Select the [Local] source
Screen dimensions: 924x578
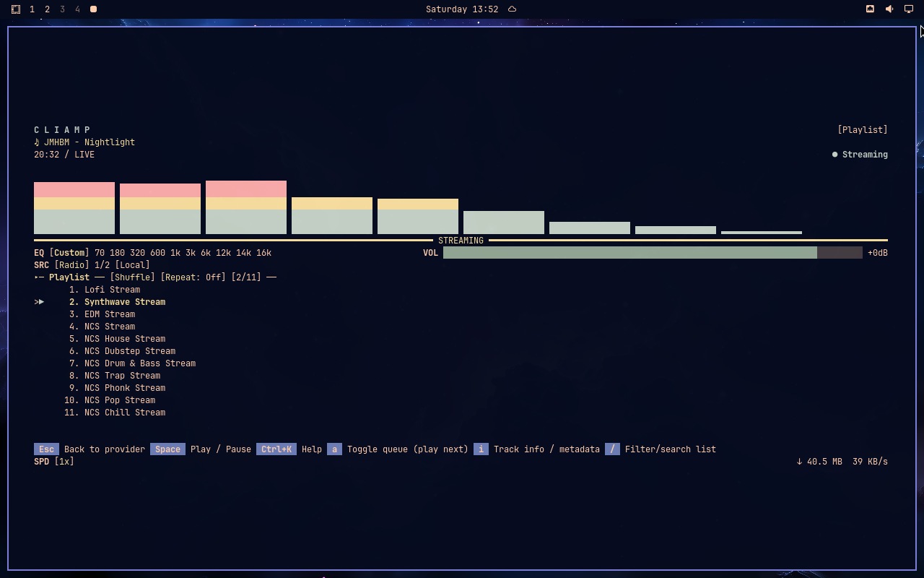(132, 265)
